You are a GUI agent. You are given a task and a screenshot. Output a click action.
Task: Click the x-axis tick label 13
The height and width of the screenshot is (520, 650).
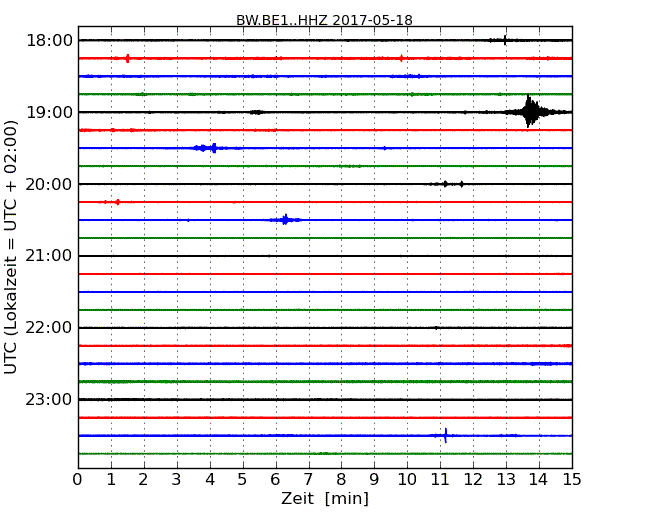tap(506, 479)
